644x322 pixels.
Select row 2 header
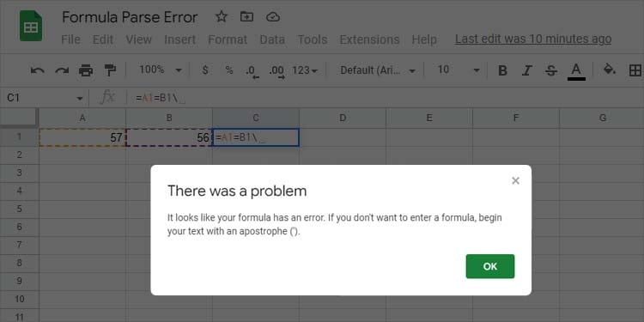tap(19, 155)
